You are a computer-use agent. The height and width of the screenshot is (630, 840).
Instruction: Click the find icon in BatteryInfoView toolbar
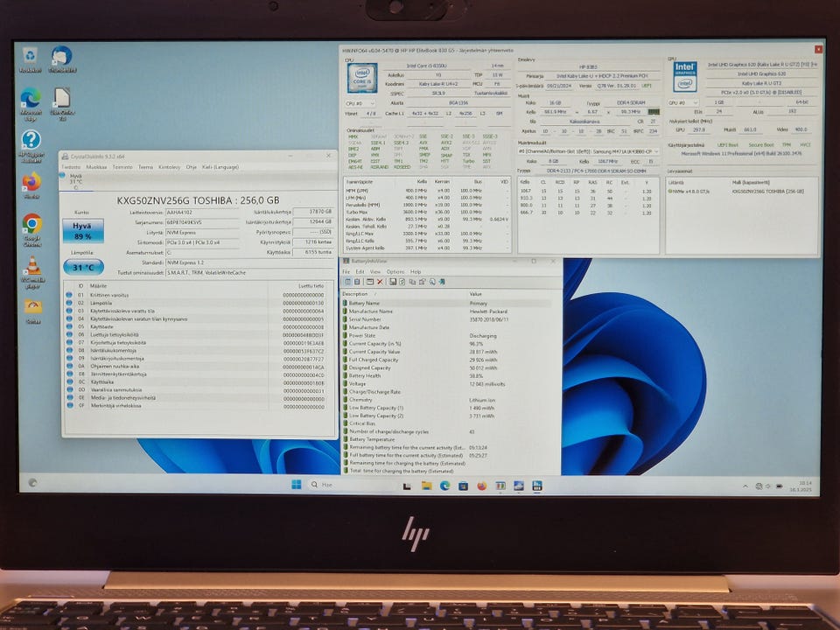pos(432,282)
